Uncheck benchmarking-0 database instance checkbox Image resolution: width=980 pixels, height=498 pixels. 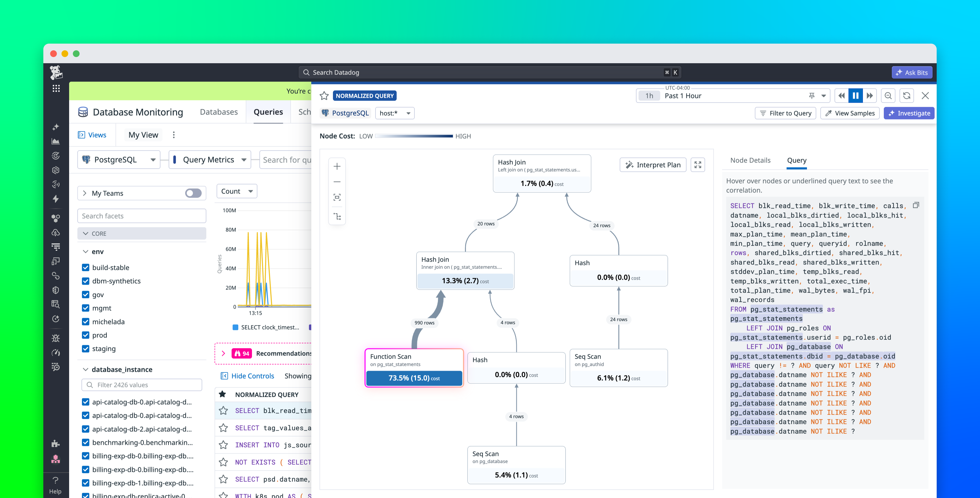click(x=86, y=443)
